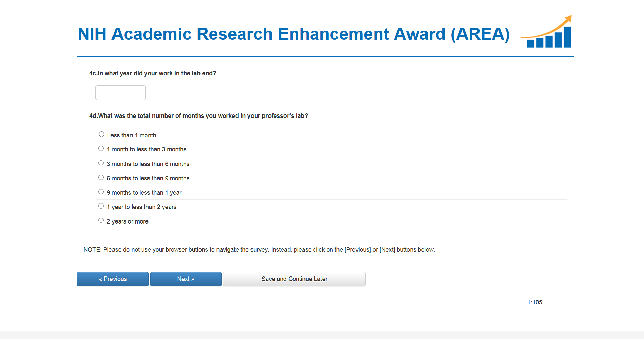
Task: Click the lab end year input field
Action: point(121,93)
